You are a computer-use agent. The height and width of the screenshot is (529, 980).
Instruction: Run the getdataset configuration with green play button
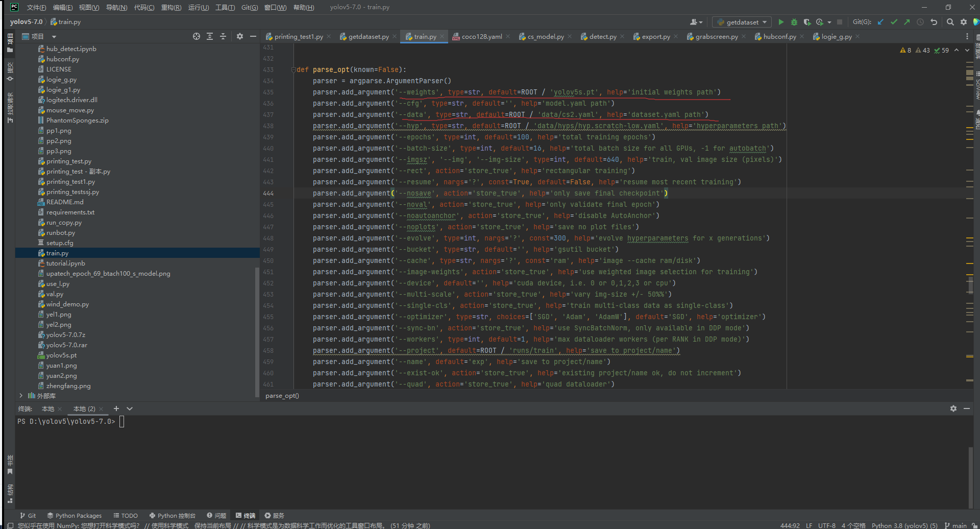[x=780, y=22]
